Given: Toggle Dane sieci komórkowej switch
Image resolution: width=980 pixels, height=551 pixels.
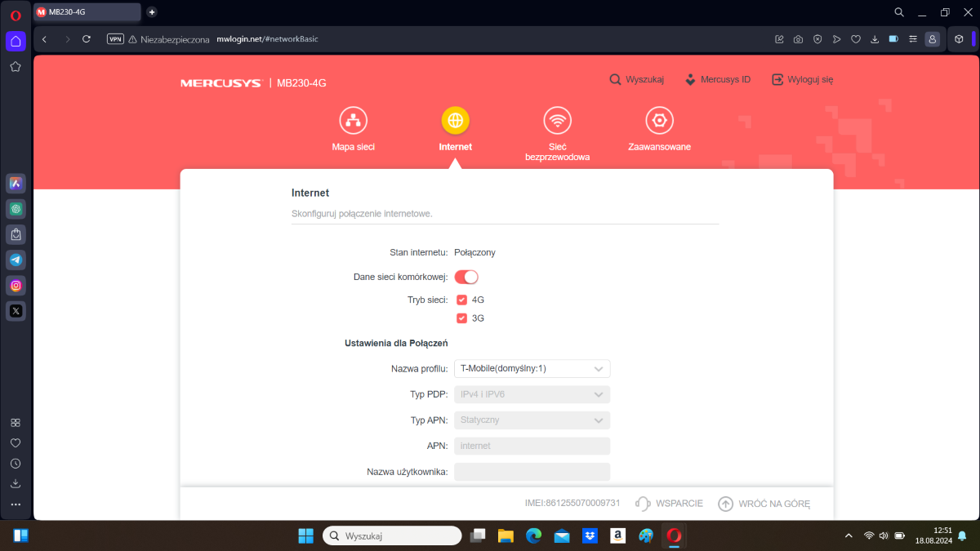Looking at the screenshot, I should 466,277.
